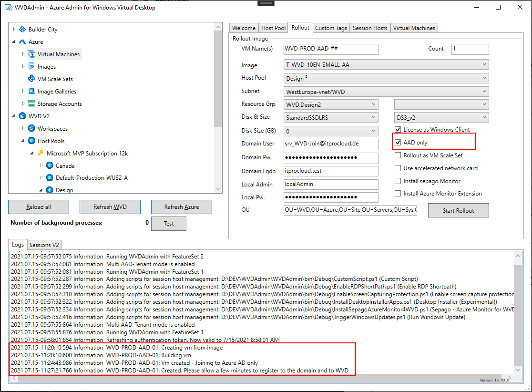Click the Domain User input field
The width and height of the screenshot is (532, 392).
point(331,144)
